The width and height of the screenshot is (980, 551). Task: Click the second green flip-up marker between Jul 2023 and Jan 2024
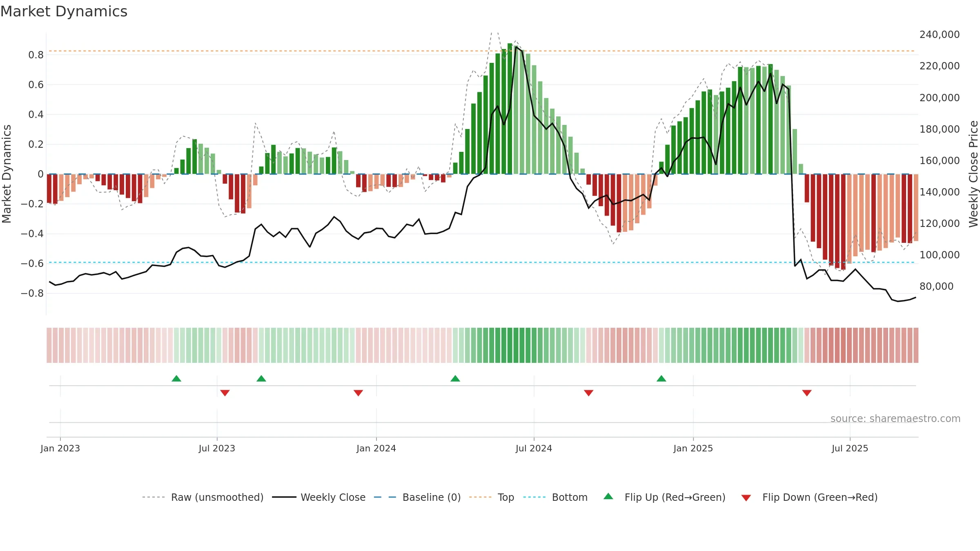[x=261, y=378]
